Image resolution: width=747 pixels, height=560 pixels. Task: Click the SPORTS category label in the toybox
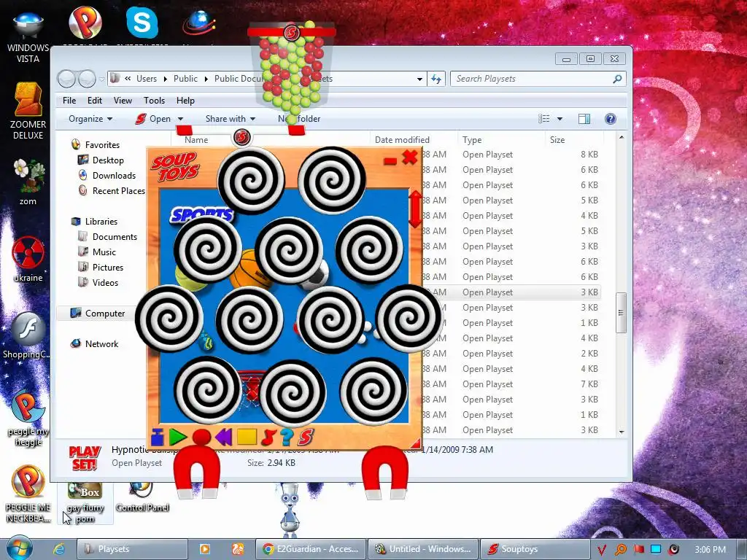click(x=203, y=215)
